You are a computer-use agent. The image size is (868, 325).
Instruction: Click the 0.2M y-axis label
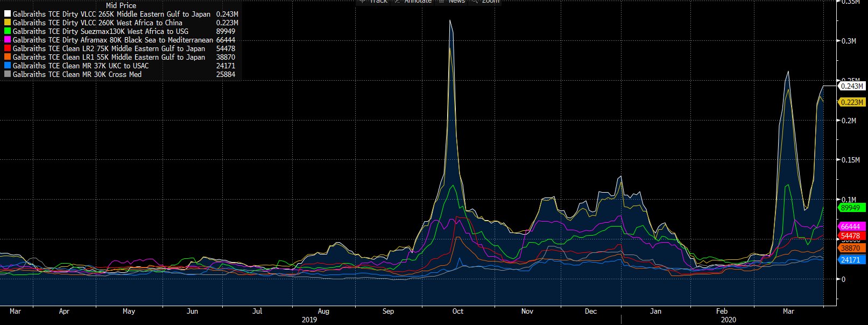[849, 121]
